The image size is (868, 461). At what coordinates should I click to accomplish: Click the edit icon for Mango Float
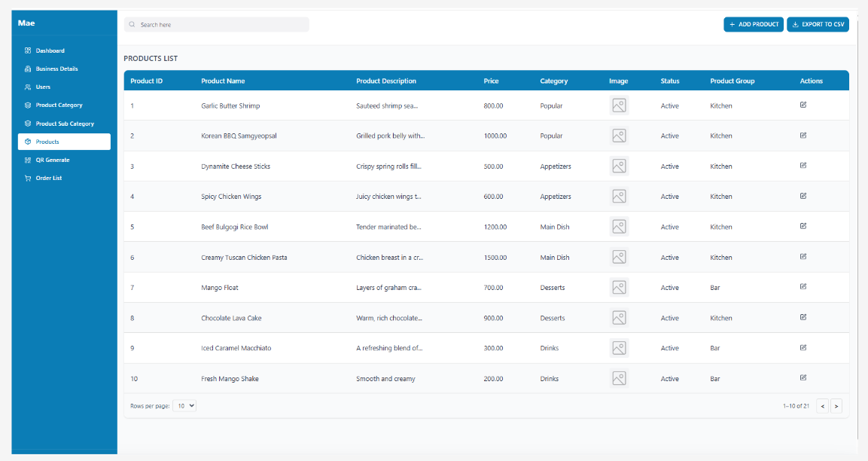click(x=803, y=287)
